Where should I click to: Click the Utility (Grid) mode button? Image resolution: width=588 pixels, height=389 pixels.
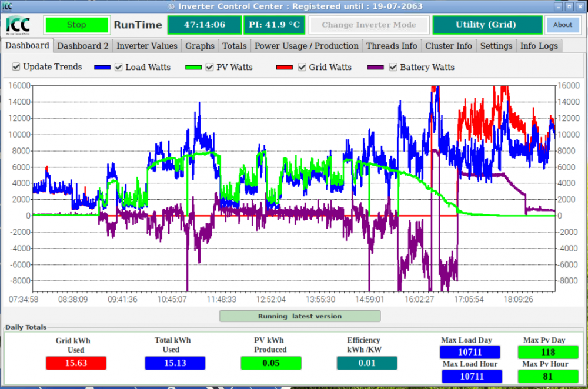tap(487, 25)
